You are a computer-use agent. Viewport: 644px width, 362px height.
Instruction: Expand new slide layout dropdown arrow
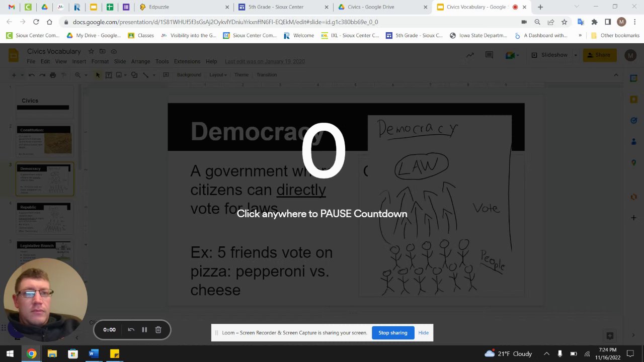tap(21, 75)
